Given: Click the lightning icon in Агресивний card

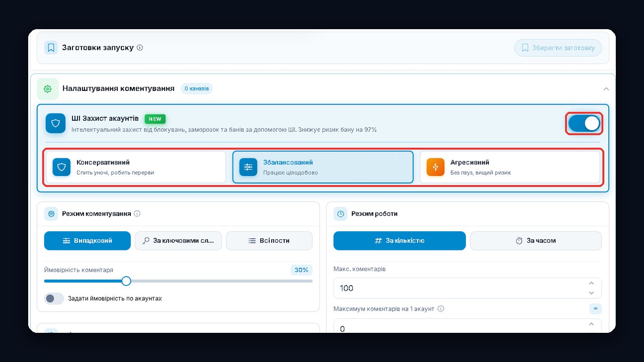Looking at the screenshot, I should point(436,167).
